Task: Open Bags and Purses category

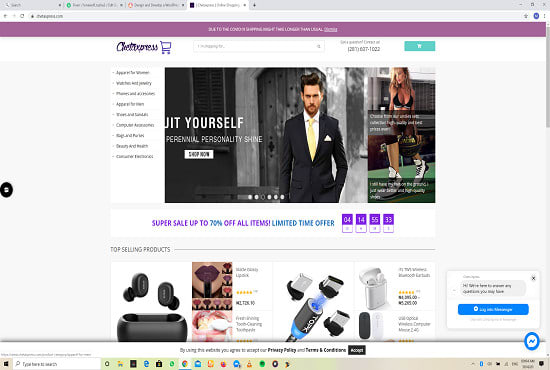Action: pos(130,135)
